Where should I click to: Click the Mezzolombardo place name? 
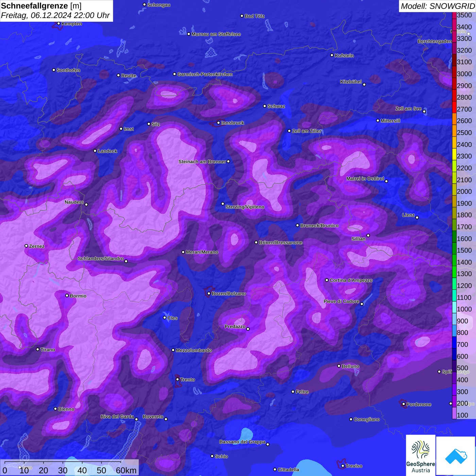pyautogui.click(x=194, y=350)
